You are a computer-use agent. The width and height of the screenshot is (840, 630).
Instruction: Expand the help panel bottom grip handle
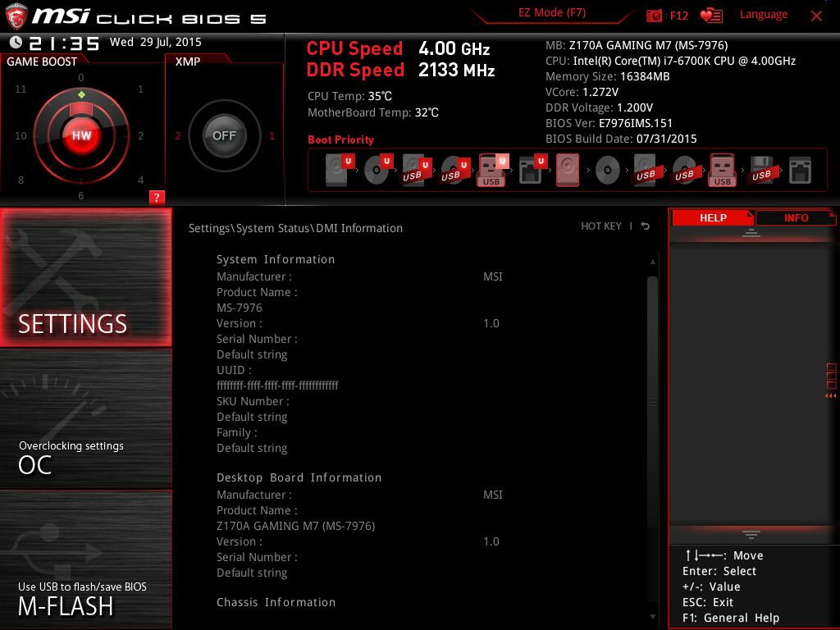751,535
